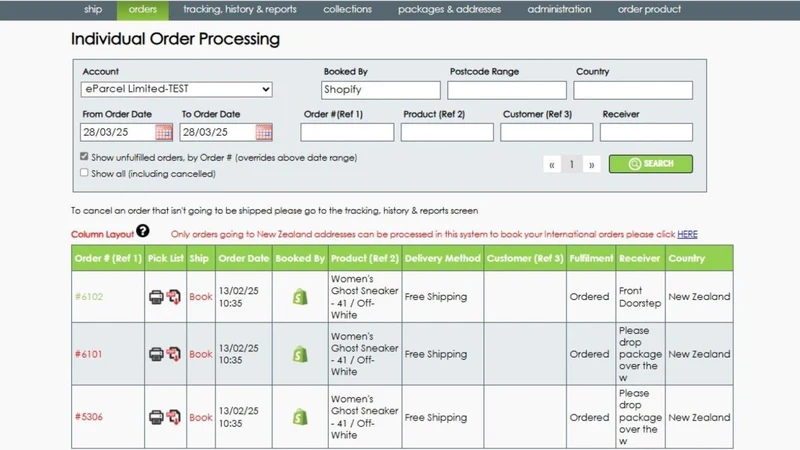Go to previous results page arrow

click(x=552, y=164)
